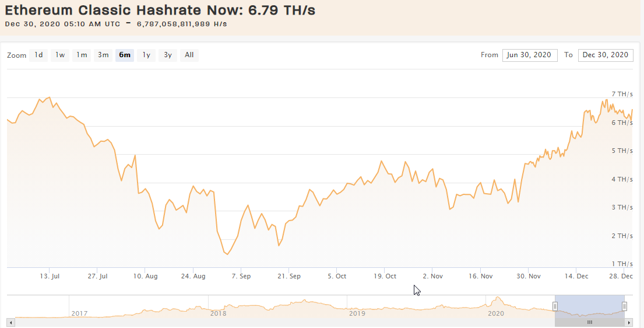The image size is (644, 328).
Task: Click the 2. Nov axis label
Action: (433, 276)
